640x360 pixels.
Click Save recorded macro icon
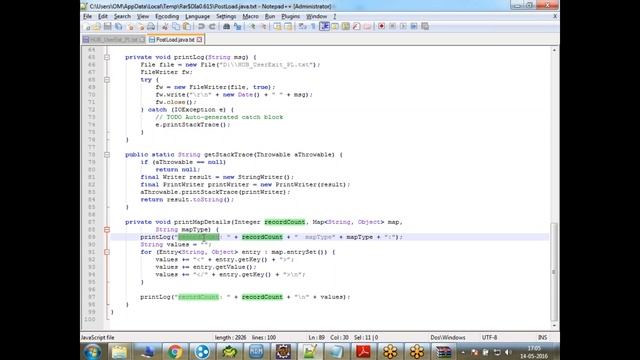pos(425,27)
